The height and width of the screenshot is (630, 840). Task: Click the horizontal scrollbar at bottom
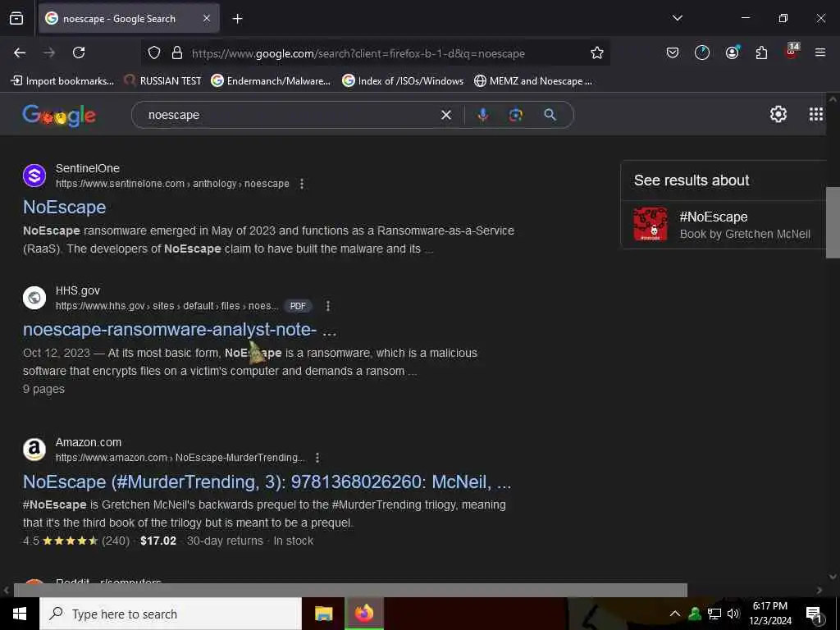350,590
